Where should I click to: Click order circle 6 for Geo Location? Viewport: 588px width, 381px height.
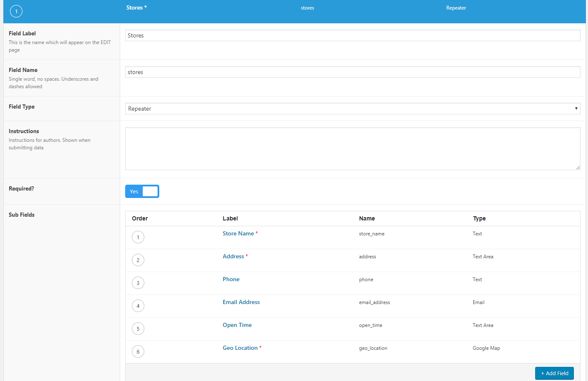point(138,351)
